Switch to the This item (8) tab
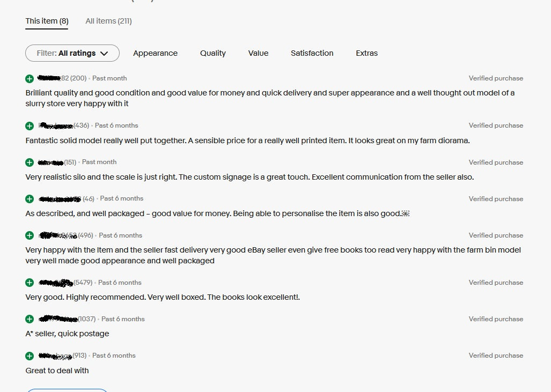Screen dimensions: 551x392 [x=47, y=21]
